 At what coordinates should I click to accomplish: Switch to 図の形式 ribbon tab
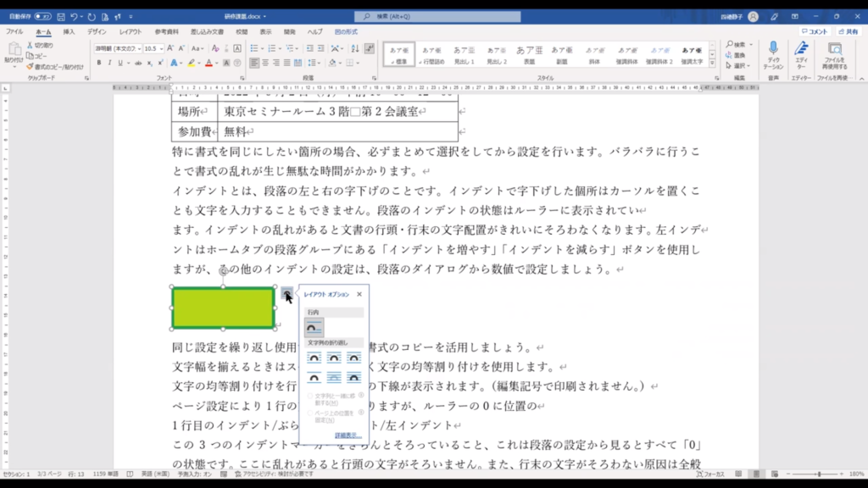346,31
